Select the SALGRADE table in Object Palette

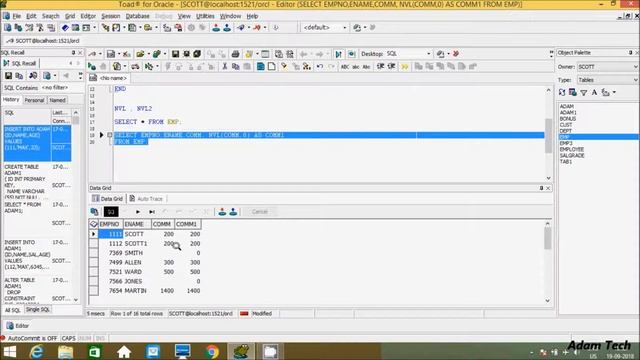572,156
